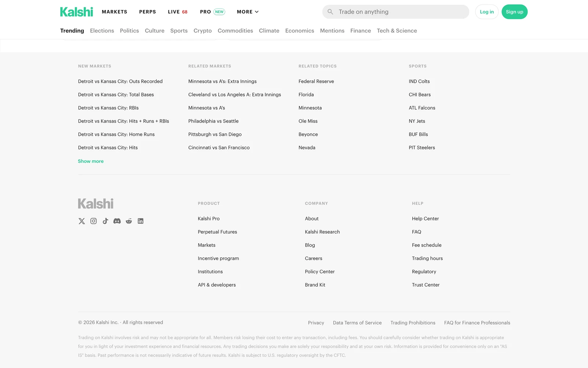Open Kalshi's Instagram icon in footer

[x=93, y=221]
